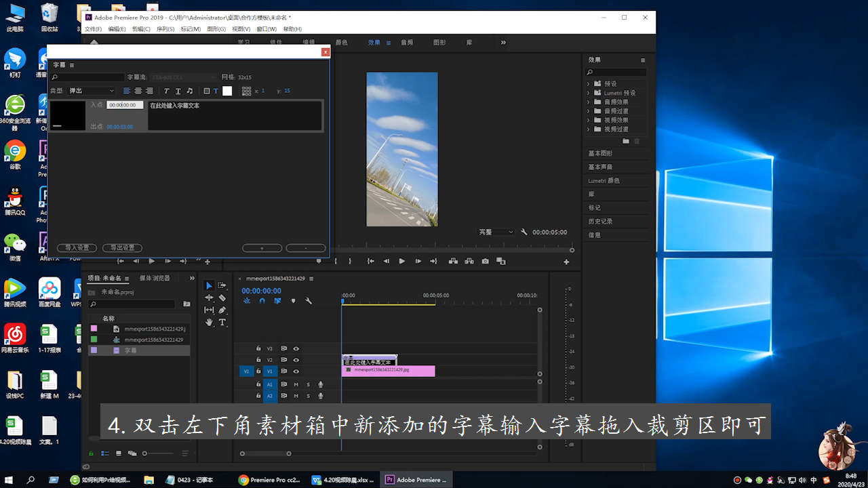Open the 文件(F) menu
The image size is (868, 488).
point(93,29)
